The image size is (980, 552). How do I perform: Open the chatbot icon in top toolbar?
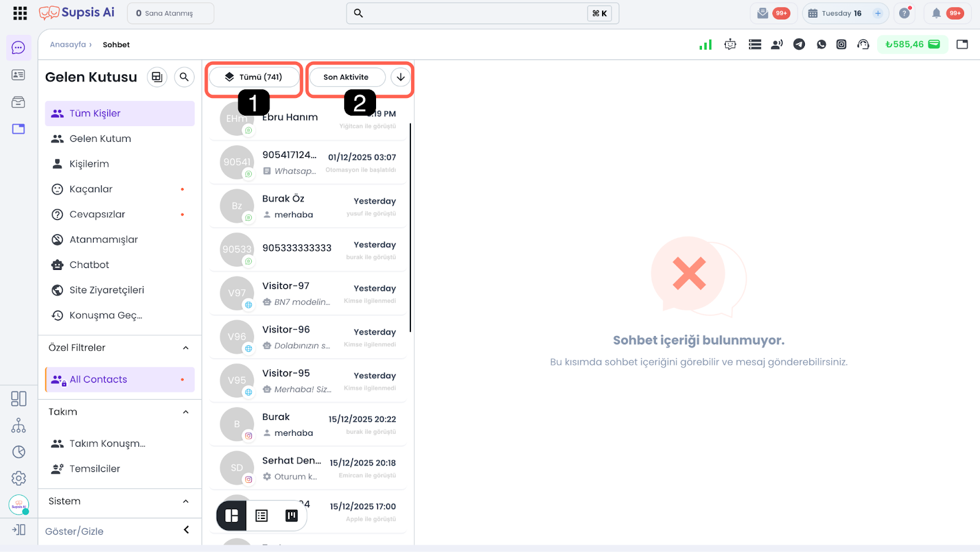tap(730, 44)
